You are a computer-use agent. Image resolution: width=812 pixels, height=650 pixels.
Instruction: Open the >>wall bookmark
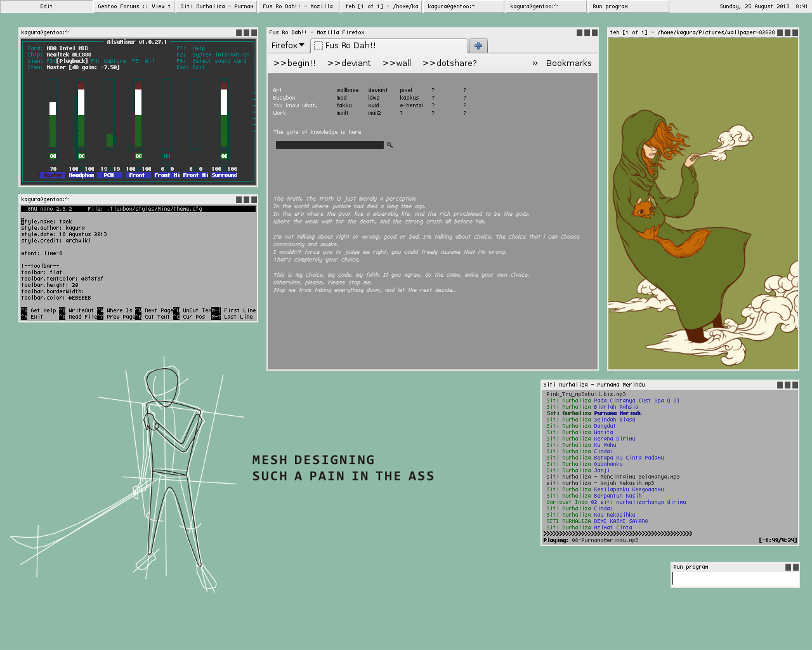396,63
